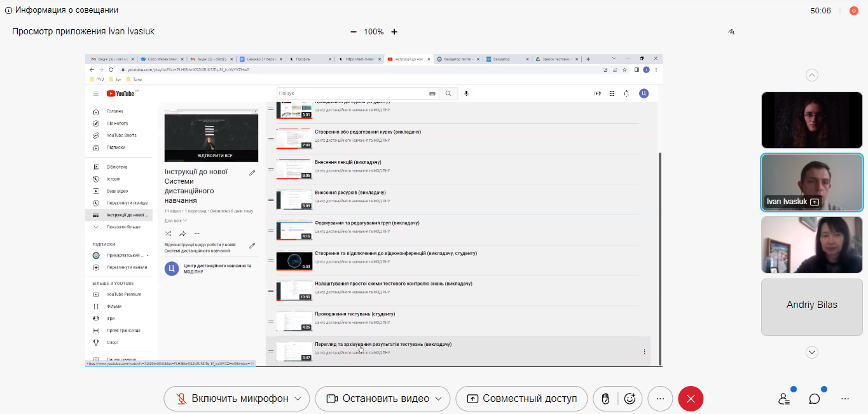Zoom in with the plus icon
The width and height of the screenshot is (868, 414).
tap(394, 32)
